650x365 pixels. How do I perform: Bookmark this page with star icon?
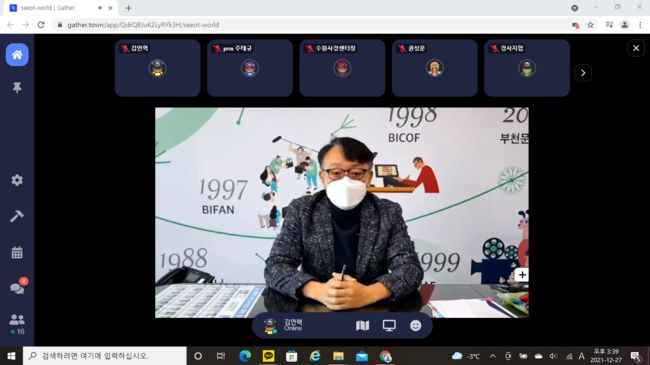[x=590, y=25]
